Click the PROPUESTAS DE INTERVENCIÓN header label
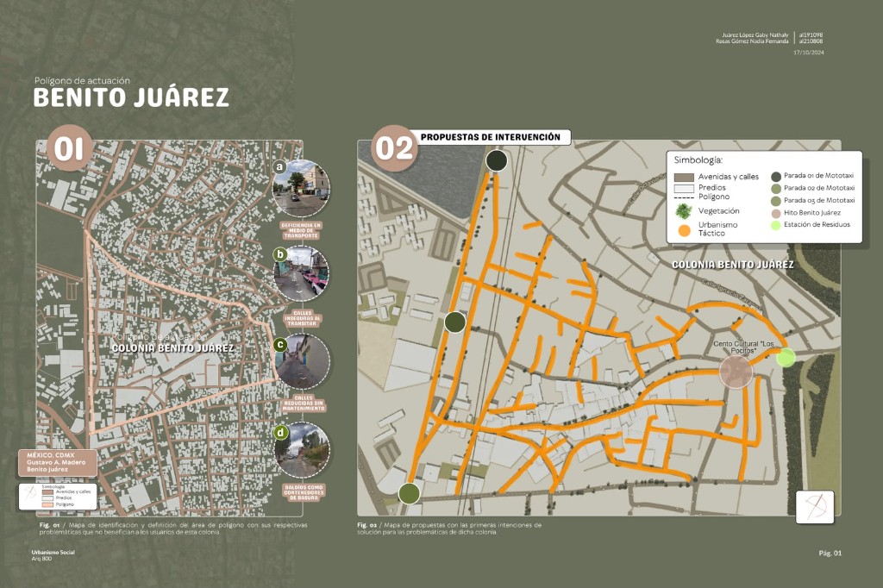The height and width of the screenshot is (588, 883). pos(490,137)
